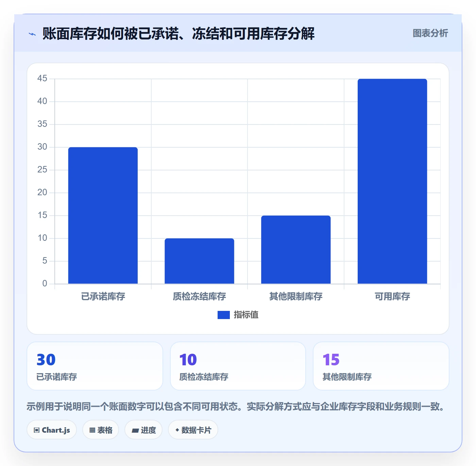
Task: Click the 0 y-axis tick value
Action: 45,284
